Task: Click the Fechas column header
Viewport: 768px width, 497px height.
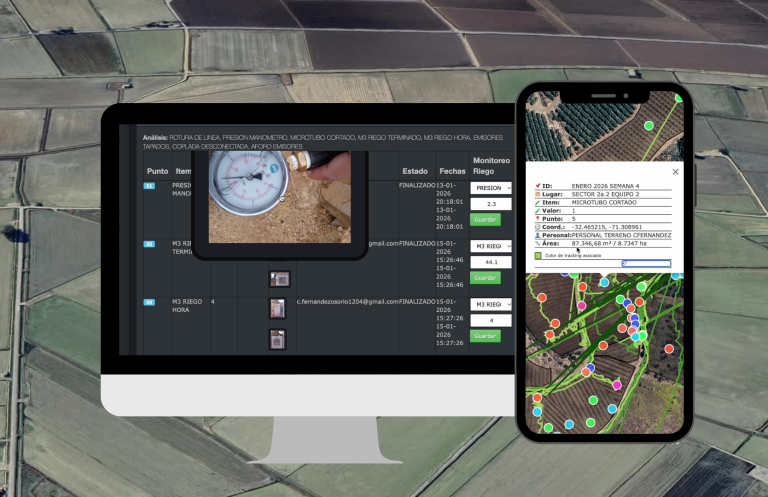Action: 452,171
